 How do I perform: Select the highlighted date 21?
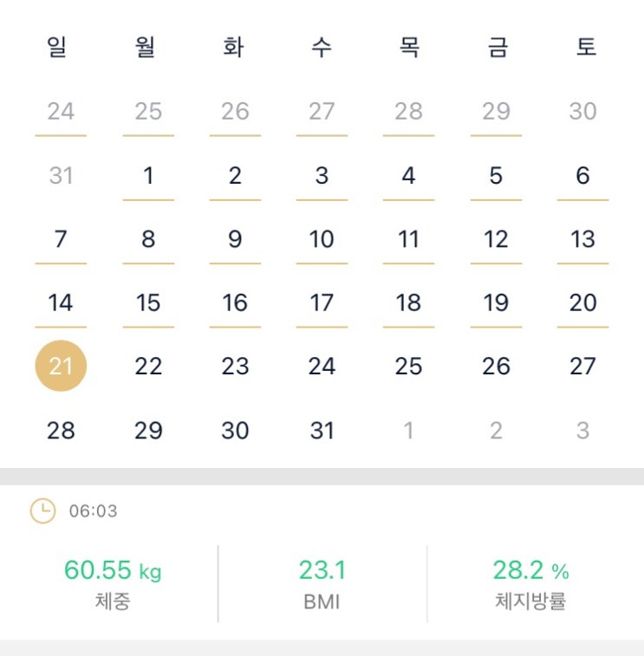[61, 367]
